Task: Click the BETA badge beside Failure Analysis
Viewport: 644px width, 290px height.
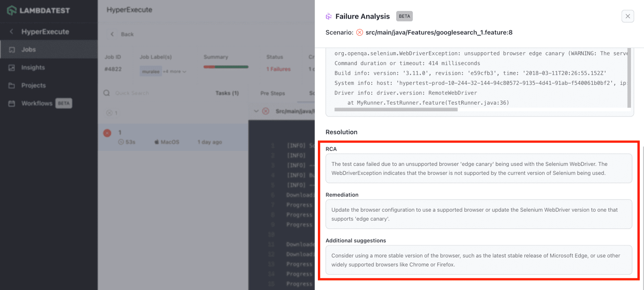Action: [405, 16]
